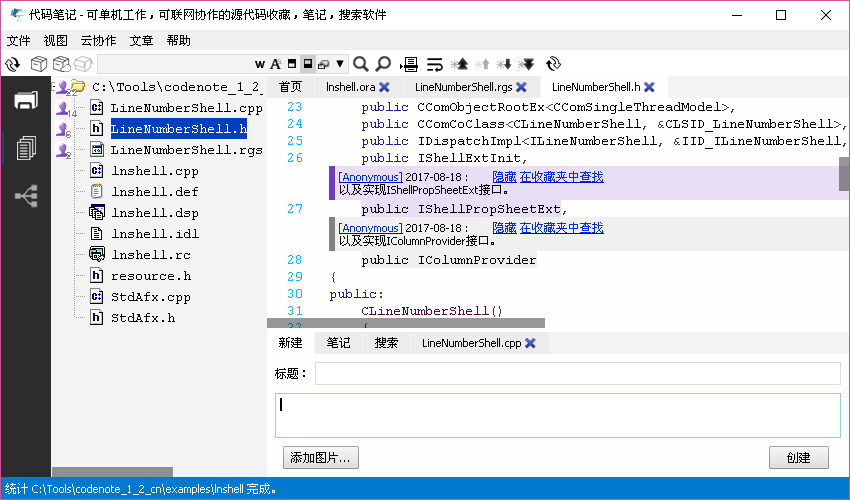This screenshot has width=850, height=500.
Task: Click the refresh icon at toolbar start
Action: pyautogui.click(x=12, y=65)
